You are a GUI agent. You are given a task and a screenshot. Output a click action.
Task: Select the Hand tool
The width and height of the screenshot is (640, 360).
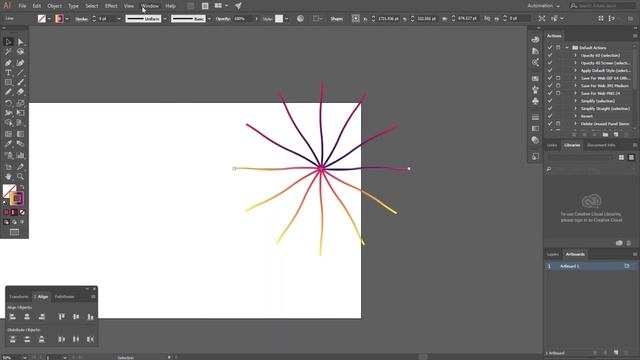point(8,176)
